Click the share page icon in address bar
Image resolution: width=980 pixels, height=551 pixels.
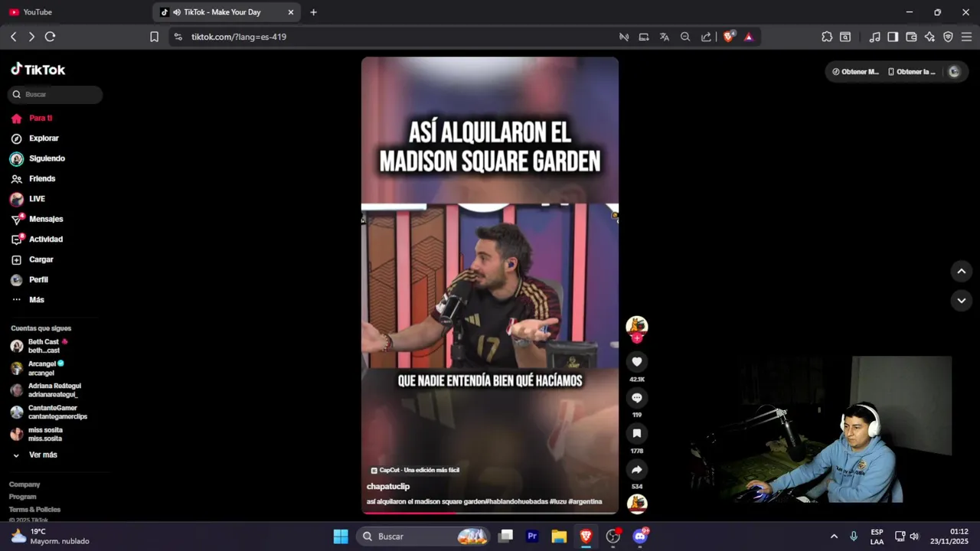pos(706,37)
